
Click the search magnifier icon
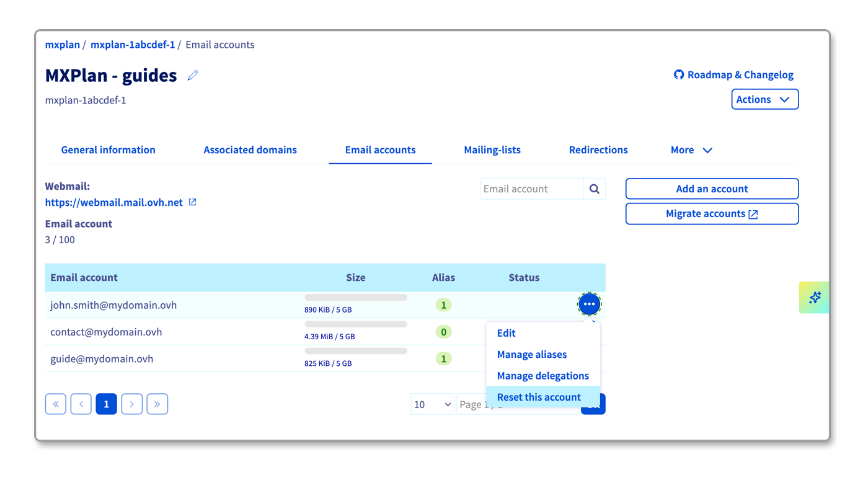[594, 189]
